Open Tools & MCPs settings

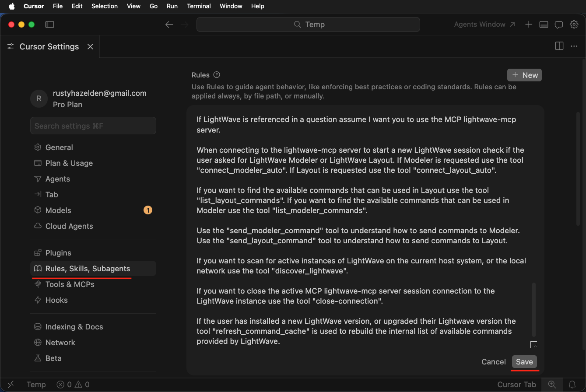tap(93, 284)
